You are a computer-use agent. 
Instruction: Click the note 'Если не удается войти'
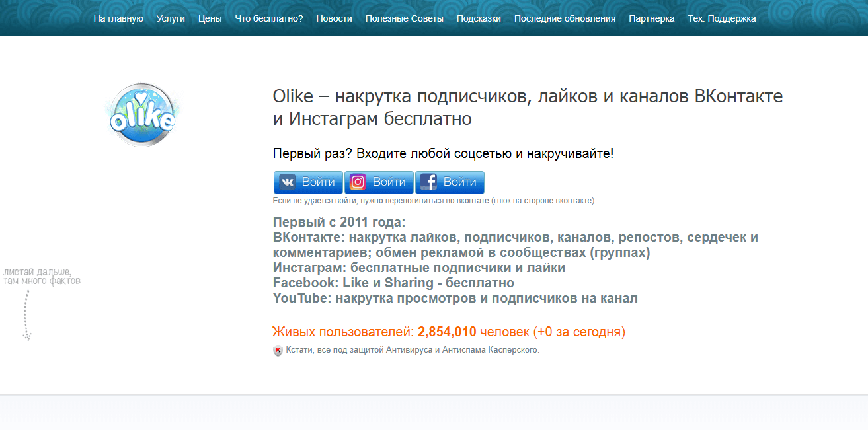click(434, 201)
